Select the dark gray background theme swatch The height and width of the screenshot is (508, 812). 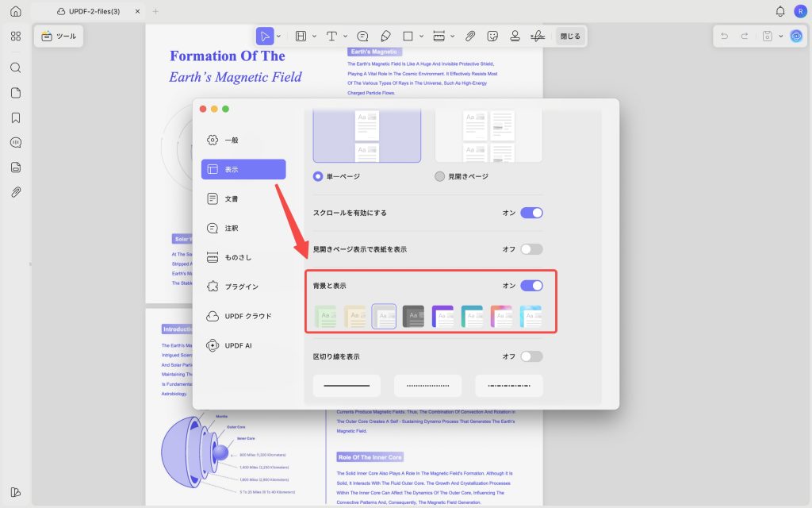coord(413,316)
